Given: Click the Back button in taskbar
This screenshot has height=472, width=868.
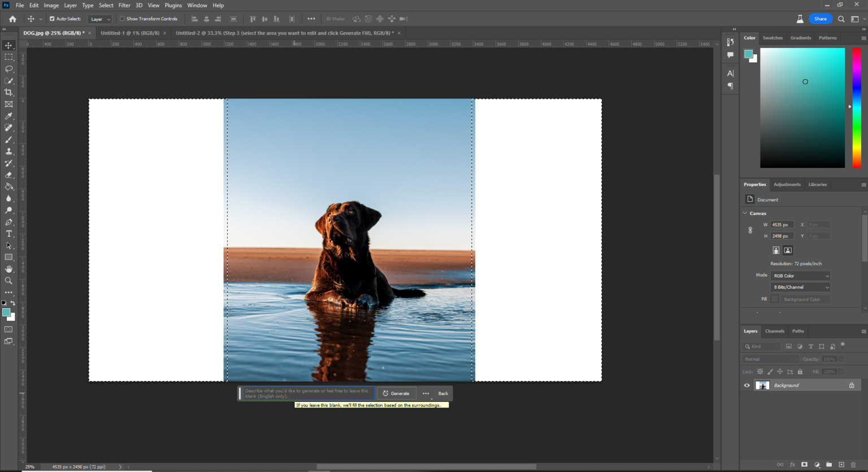Looking at the screenshot, I should (x=443, y=393).
